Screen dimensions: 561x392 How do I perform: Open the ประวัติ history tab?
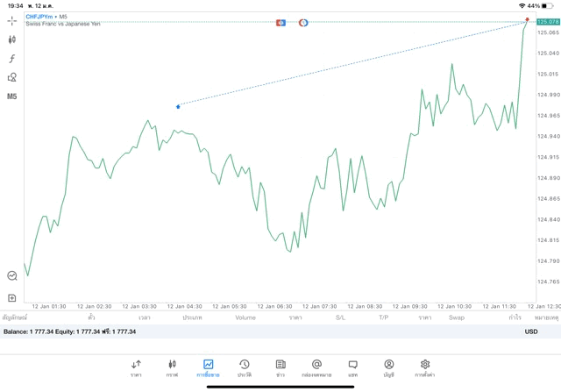point(245,367)
